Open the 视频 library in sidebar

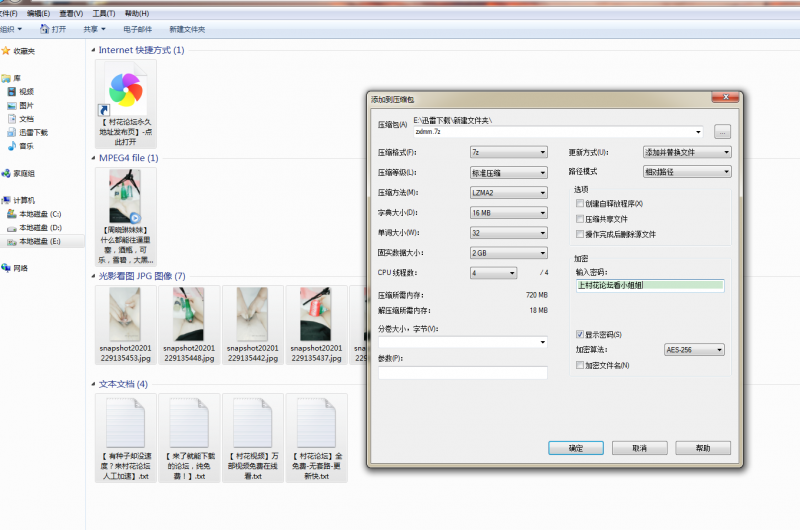[x=26, y=91]
